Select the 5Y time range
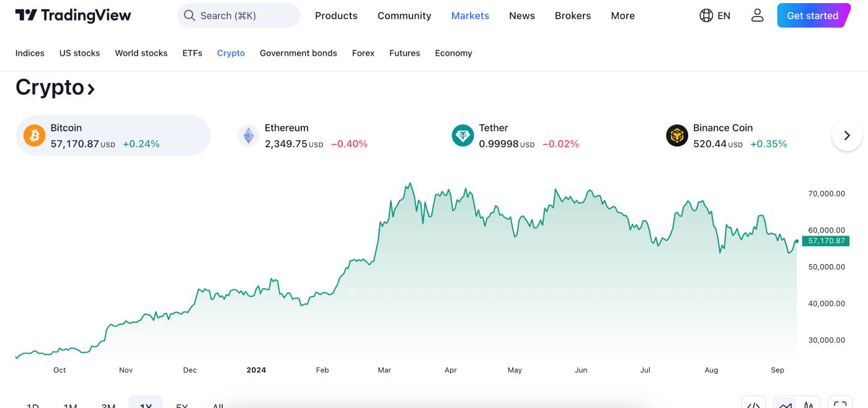 (182, 406)
